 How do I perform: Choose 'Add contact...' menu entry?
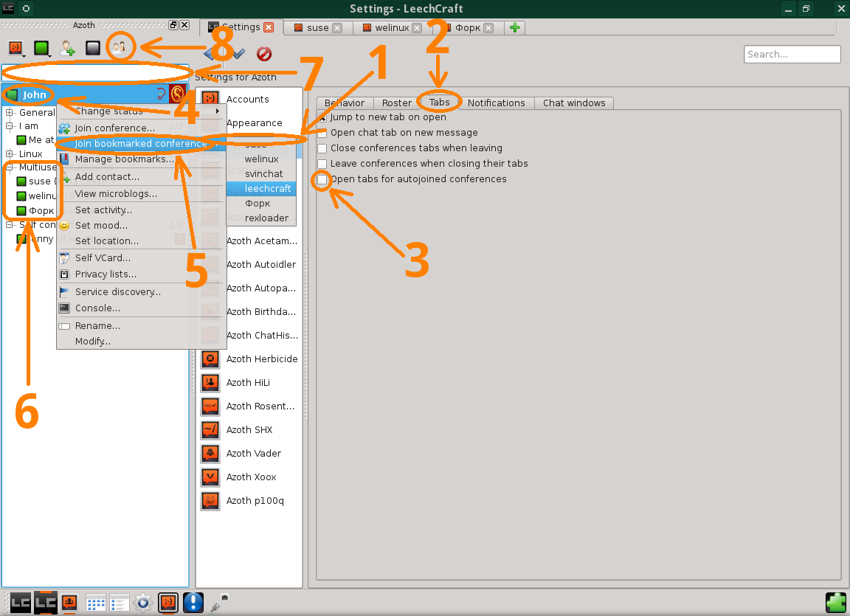107,176
